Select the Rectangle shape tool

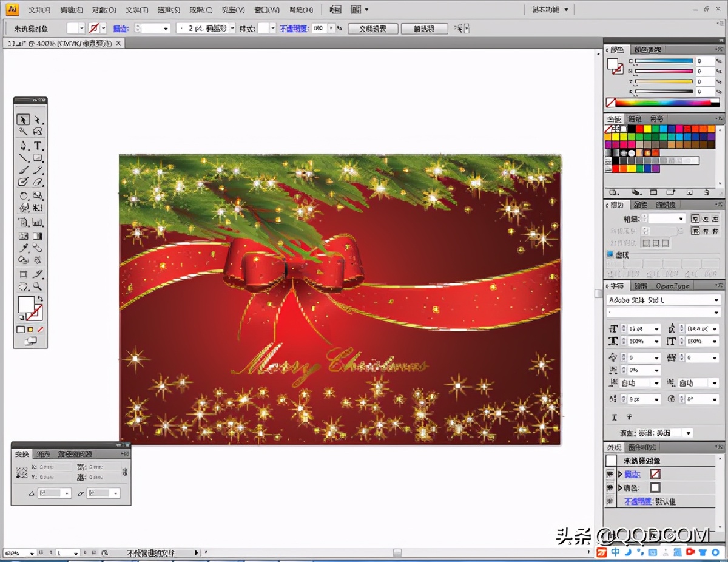coord(38,158)
